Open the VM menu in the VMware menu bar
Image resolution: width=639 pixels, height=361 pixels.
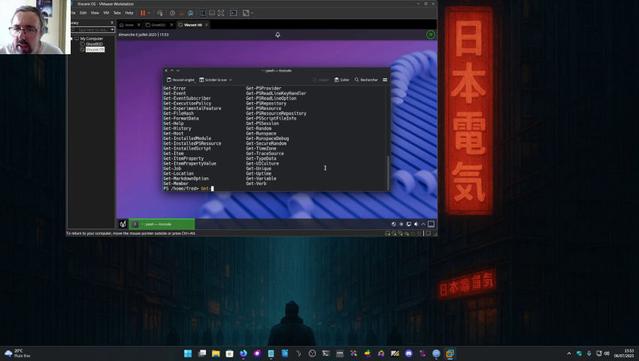[106, 13]
